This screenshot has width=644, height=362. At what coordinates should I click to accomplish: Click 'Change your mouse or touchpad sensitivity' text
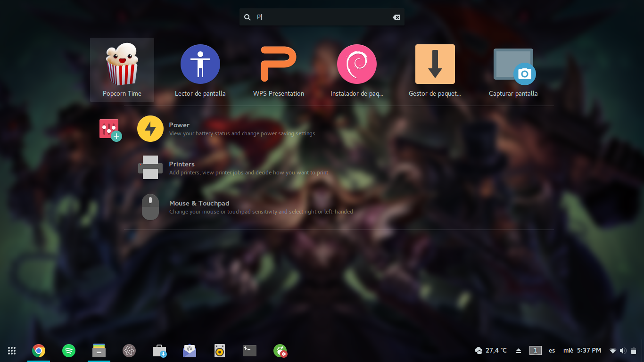pos(261,212)
